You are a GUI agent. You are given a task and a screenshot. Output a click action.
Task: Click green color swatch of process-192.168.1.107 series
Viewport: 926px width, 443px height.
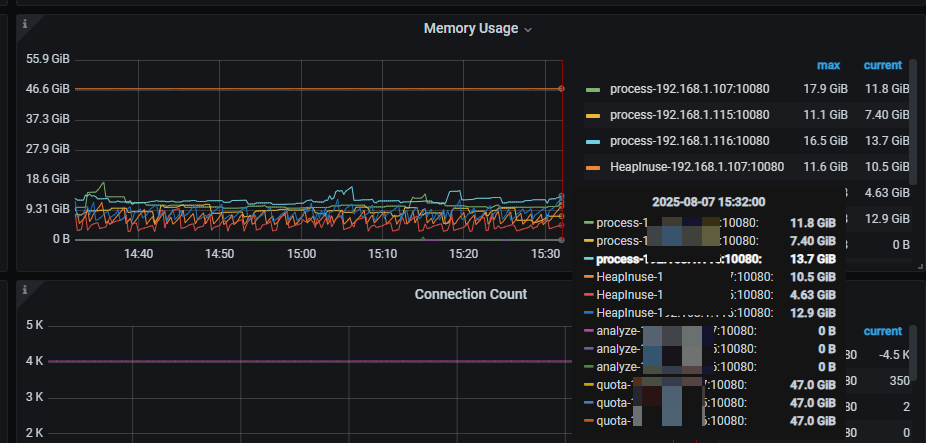(593, 90)
